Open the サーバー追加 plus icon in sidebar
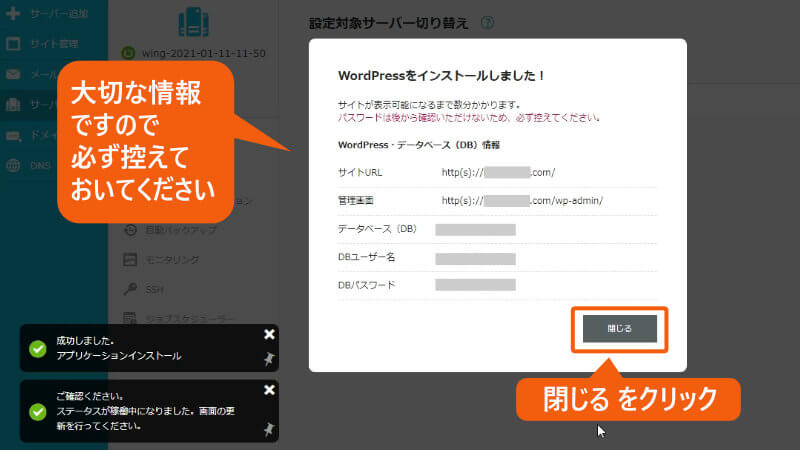800x450 pixels. pyautogui.click(x=13, y=13)
